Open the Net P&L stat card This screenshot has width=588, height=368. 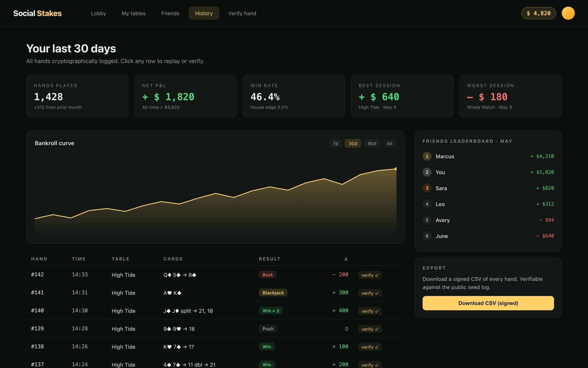pos(186,96)
